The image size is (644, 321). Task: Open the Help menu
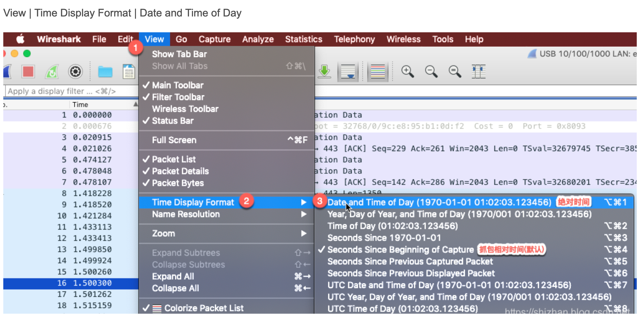click(474, 39)
